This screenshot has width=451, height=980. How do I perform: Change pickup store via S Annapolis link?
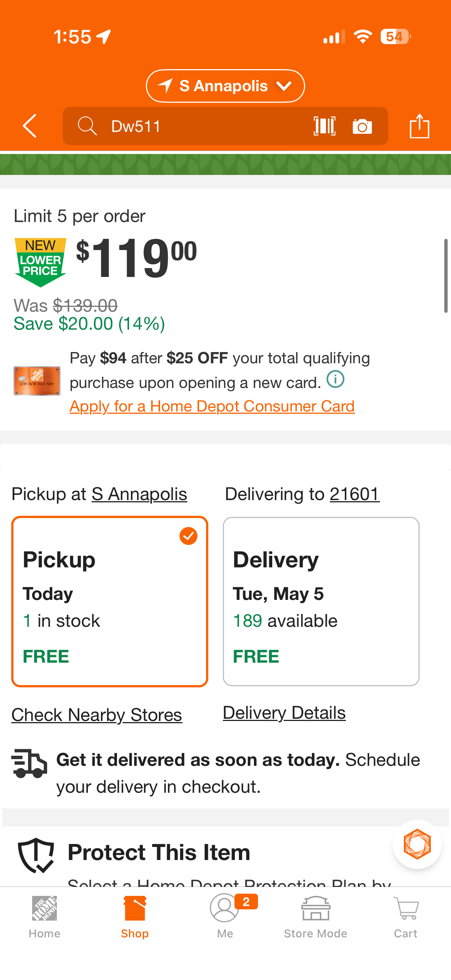coord(139,494)
